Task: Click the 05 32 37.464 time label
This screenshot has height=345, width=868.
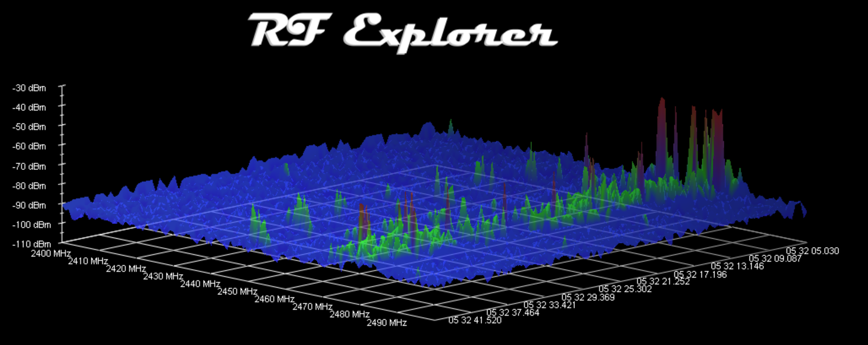Action: pyautogui.click(x=512, y=313)
